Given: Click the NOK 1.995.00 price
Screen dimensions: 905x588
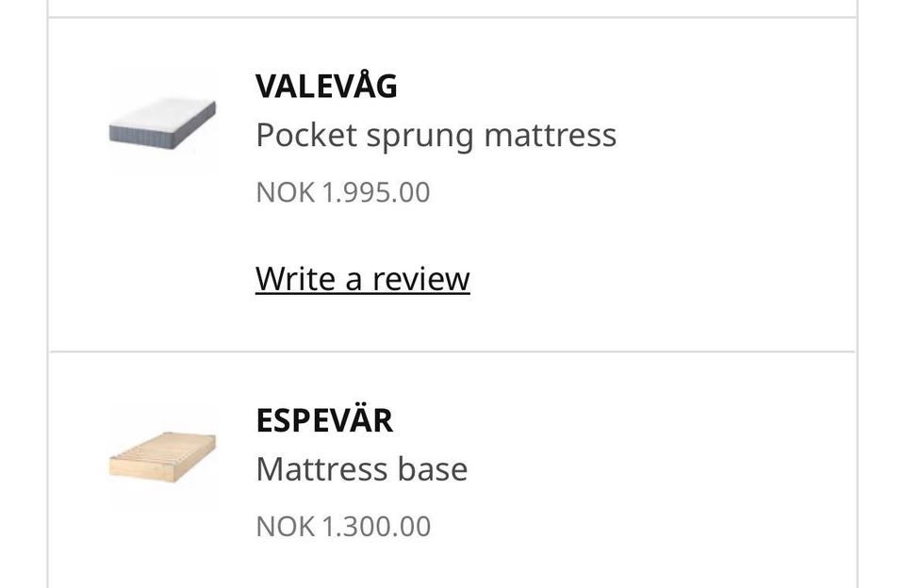Looking at the screenshot, I should click(343, 192).
